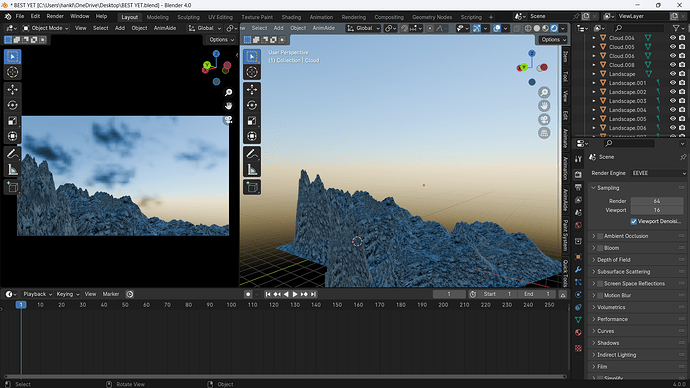Select the Cursor tool in left viewport
The image size is (690, 388).
point(12,72)
